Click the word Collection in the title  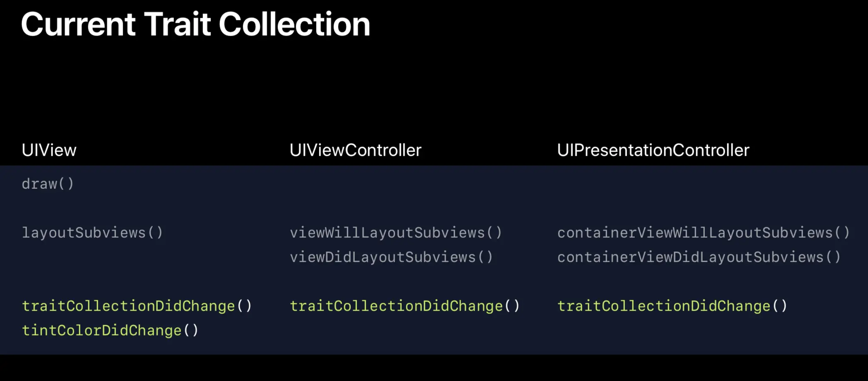[294, 24]
